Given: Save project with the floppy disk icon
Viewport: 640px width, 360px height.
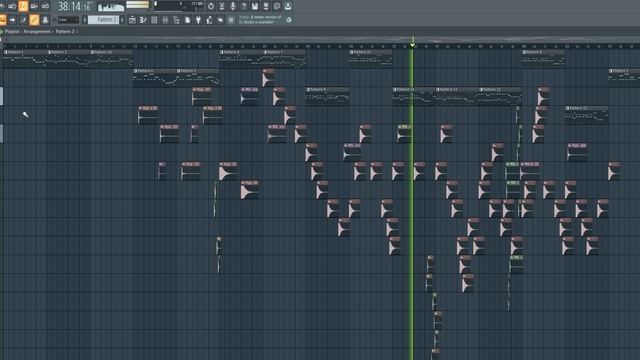Looking at the screenshot, I should [x=255, y=6].
